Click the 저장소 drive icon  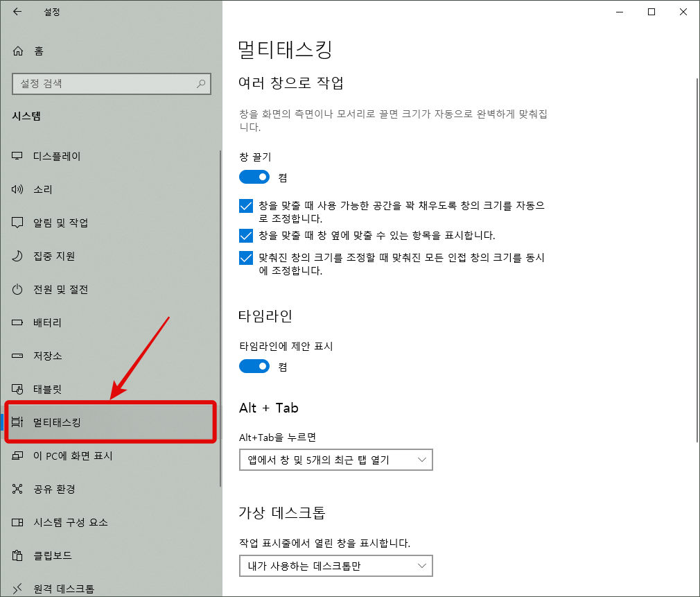point(17,356)
